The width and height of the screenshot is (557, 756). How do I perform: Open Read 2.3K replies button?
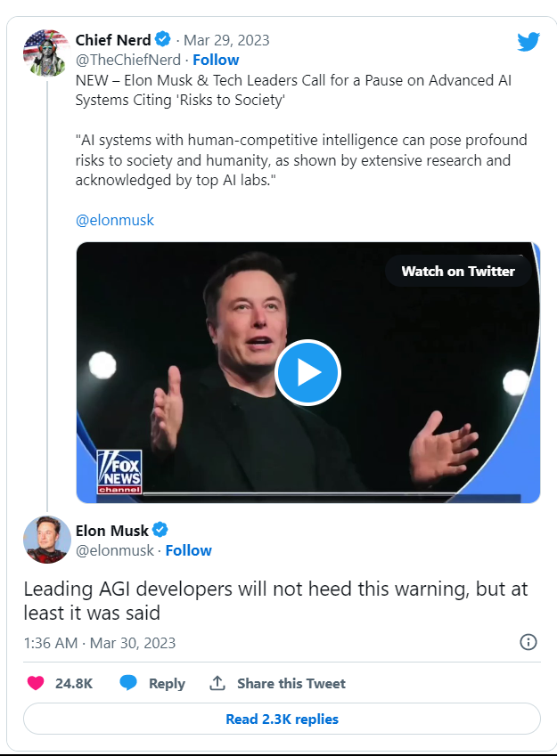click(282, 719)
